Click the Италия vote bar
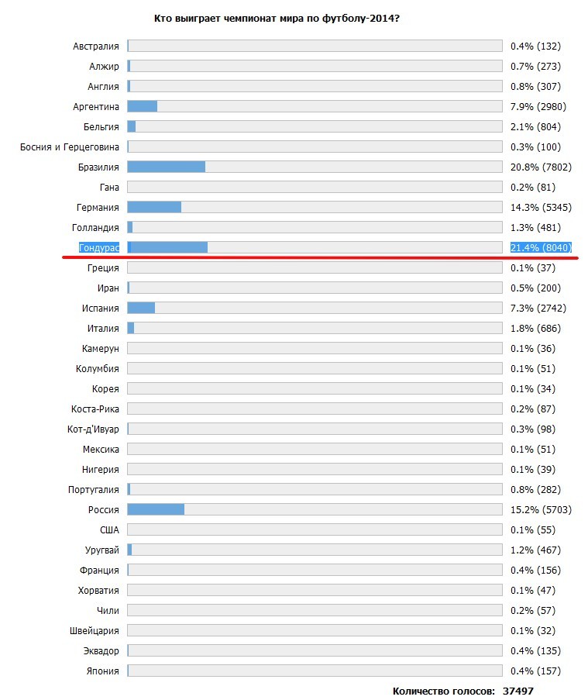The width and height of the screenshot is (588, 700). click(315, 328)
